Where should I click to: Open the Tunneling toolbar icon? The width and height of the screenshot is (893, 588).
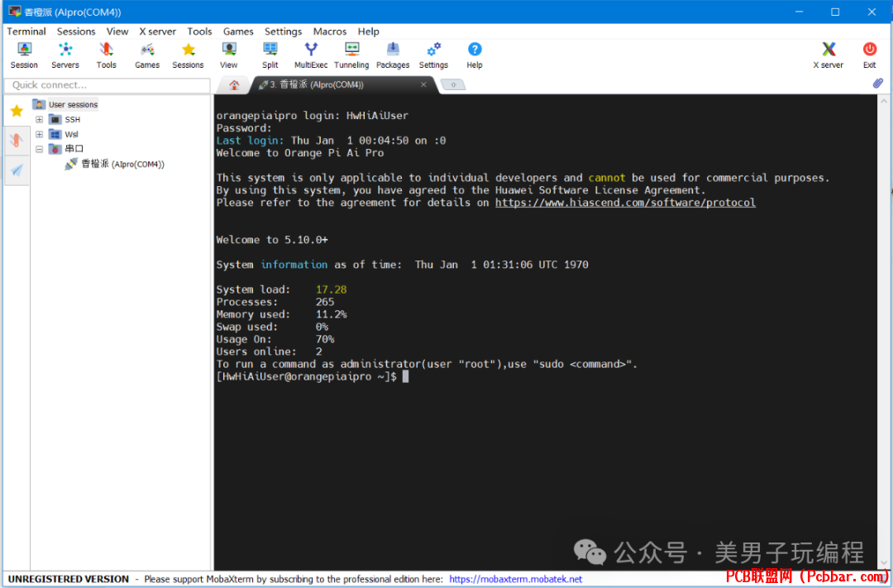pos(352,56)
